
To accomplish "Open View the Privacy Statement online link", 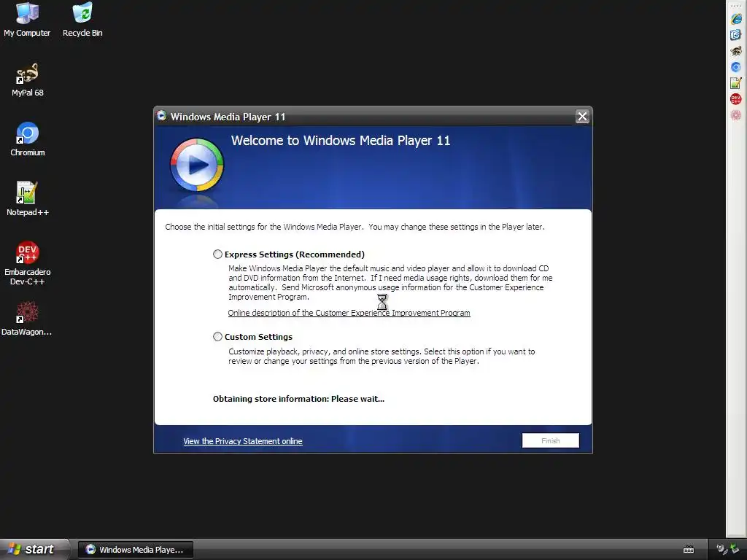I will click(x=242, y=441).
